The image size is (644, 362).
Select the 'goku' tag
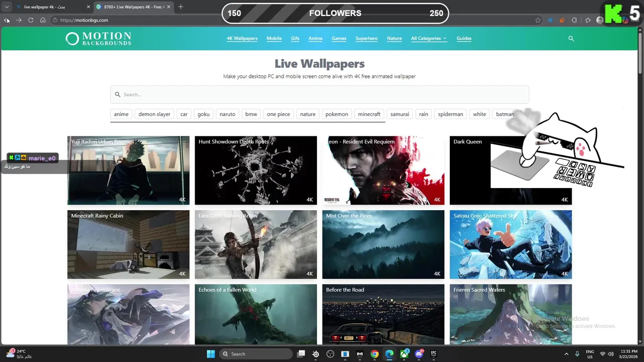204,114
